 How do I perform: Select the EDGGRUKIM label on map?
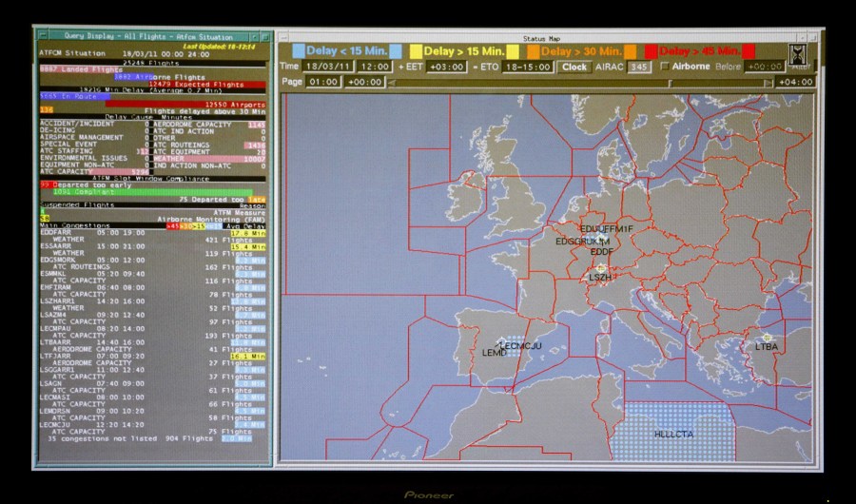coord(582,242)
